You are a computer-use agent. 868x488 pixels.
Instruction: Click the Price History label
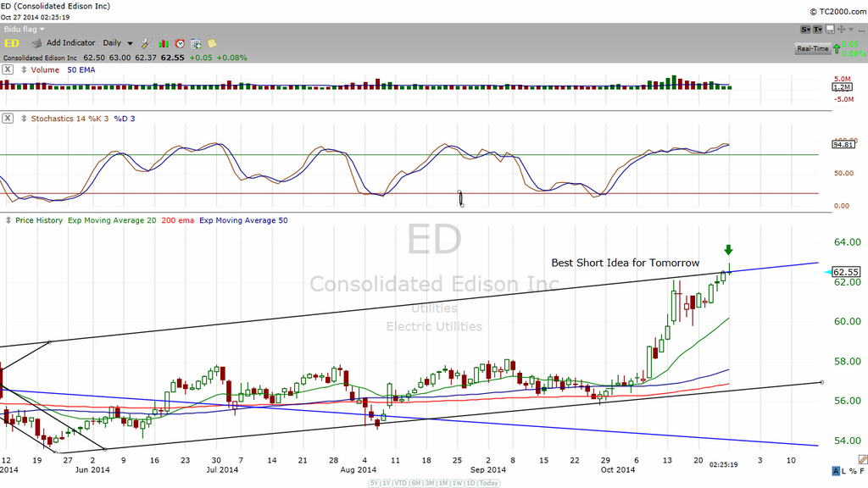[x=39, y=220]
